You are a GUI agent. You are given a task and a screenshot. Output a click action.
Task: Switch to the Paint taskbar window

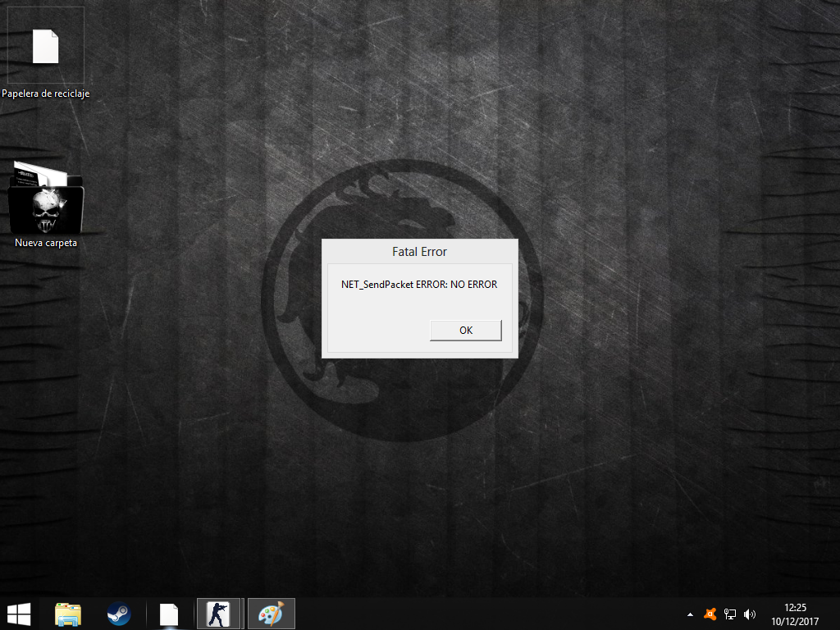(x=272, y=614)
